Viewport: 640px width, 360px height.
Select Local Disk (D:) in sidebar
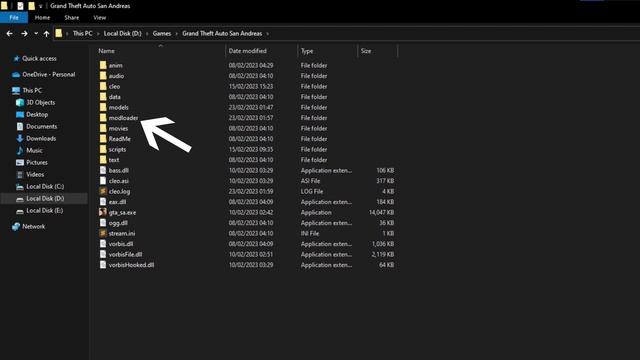point(45,199)
